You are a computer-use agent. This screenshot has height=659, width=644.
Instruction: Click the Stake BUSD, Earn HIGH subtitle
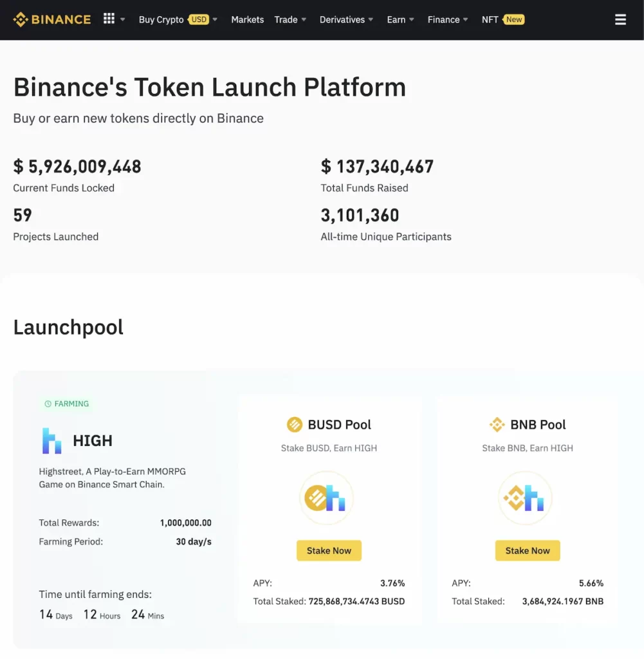[329, 448]
